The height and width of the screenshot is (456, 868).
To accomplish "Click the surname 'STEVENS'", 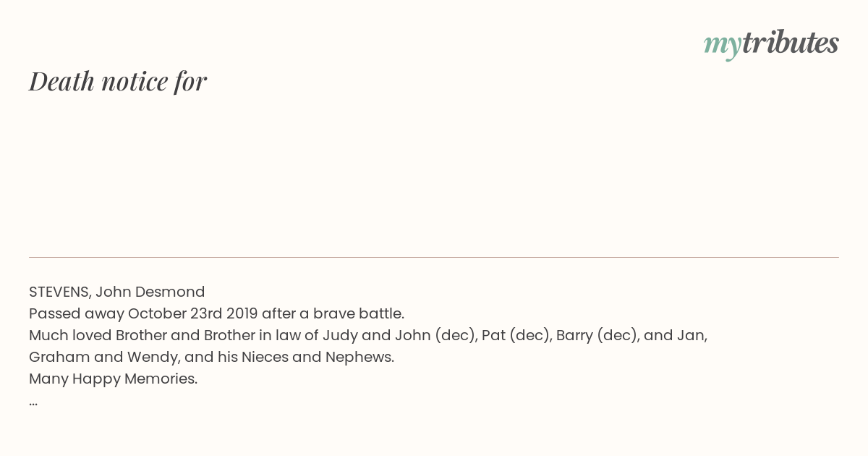I will point(60,292).
